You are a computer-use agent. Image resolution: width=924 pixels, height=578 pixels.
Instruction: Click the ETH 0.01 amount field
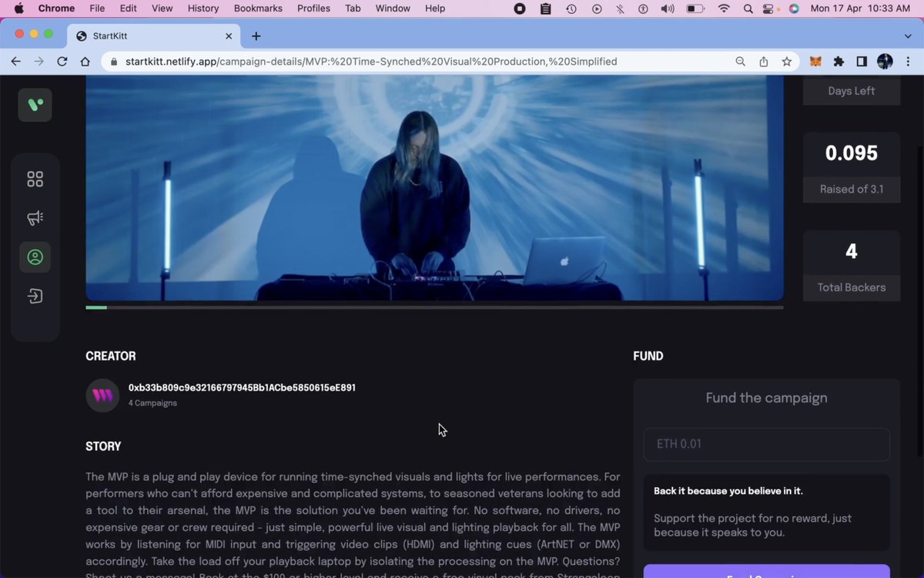[766, 445]
